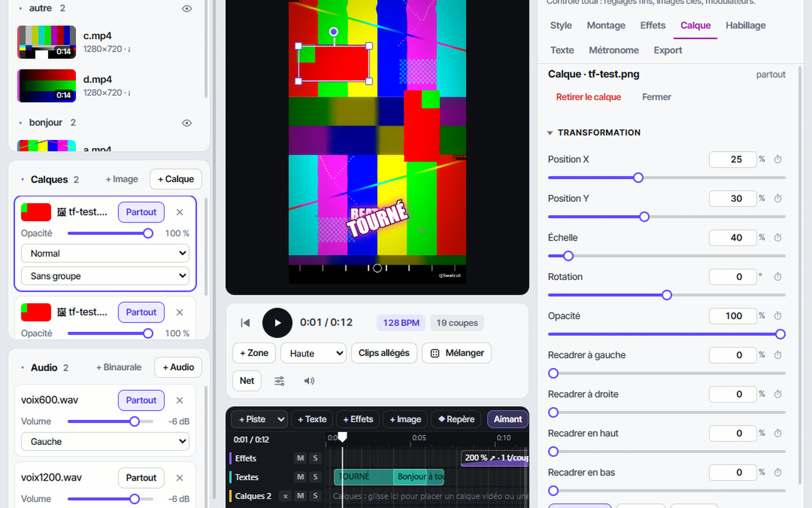Start playback with the play button
This screenshot has height=508, width=812.
(277, 323)
